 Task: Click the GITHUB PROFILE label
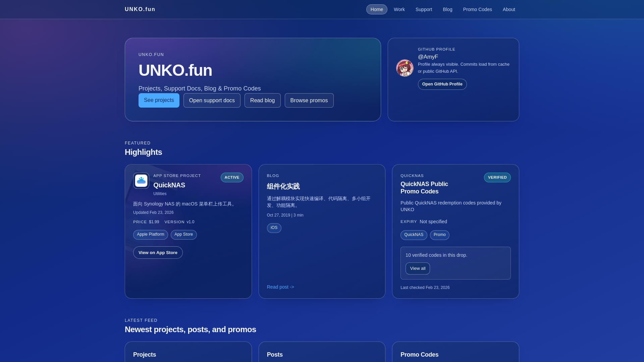tap(437, 49)
